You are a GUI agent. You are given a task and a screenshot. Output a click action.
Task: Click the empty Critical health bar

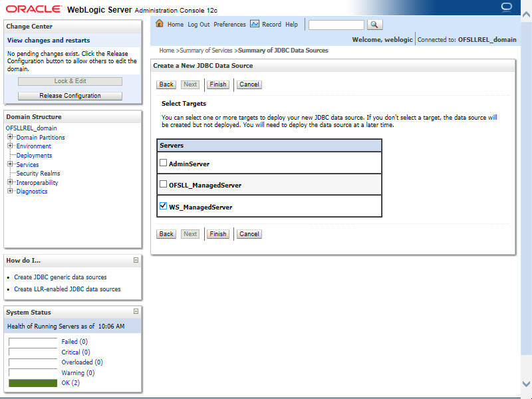coord(33,352)
